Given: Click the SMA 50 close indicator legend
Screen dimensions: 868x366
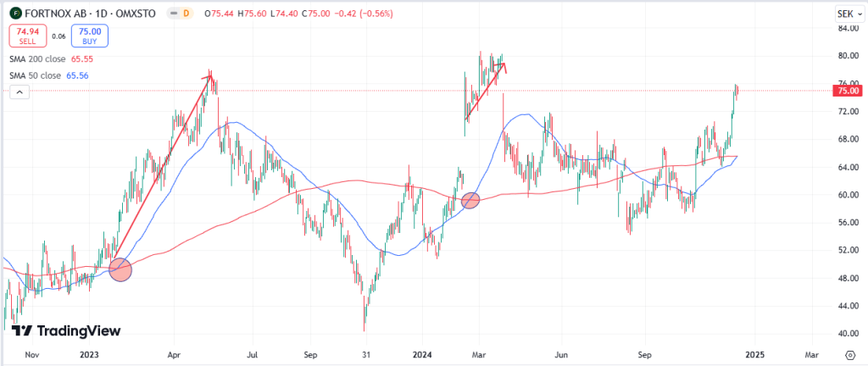Looking at the screenshot, I should [x=36, y=75].
